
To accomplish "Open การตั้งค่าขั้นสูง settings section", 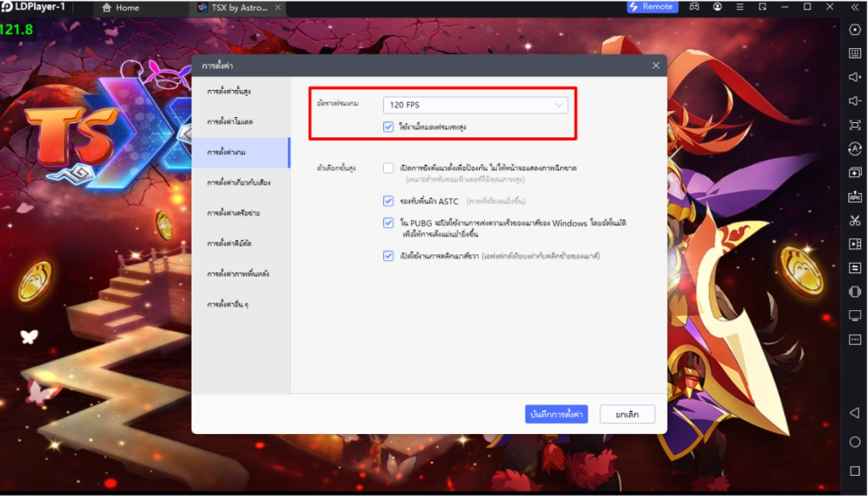I will click(x=241, y=92).
